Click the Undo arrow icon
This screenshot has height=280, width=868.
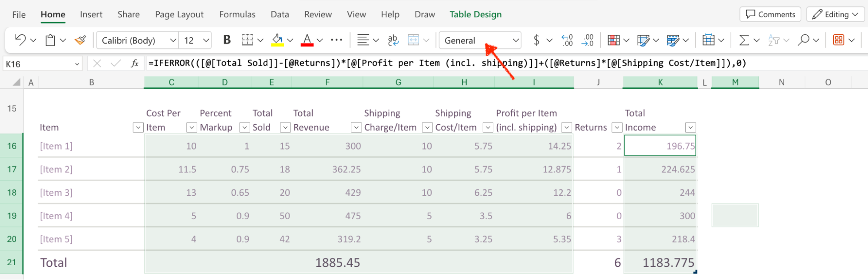coord(20,40)
